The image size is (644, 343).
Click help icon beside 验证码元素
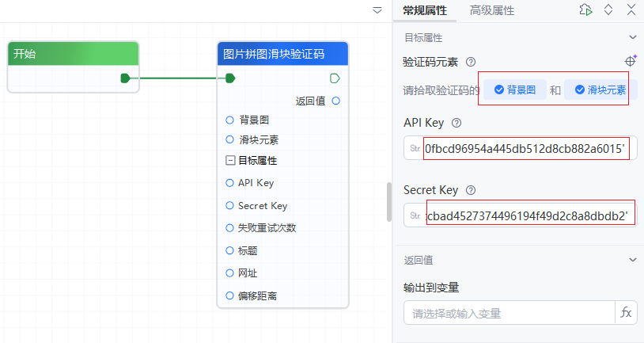[x=471, y=62]
